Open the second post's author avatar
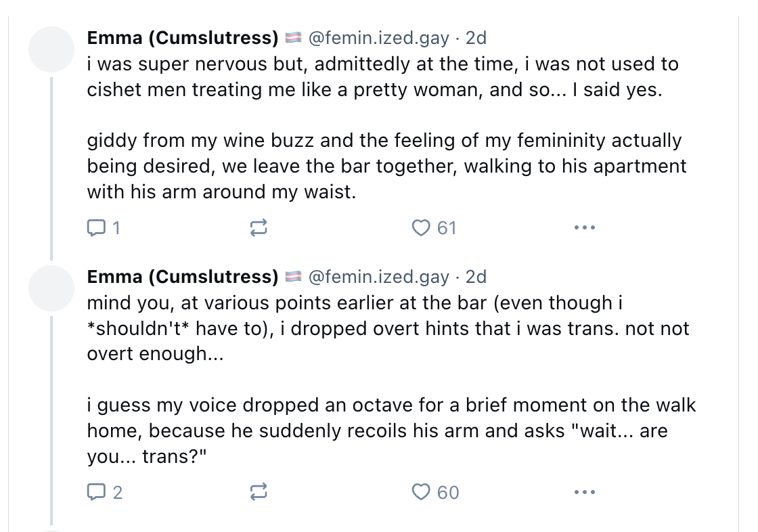This screenshot has width=758, height=532. tap(51, 288)
